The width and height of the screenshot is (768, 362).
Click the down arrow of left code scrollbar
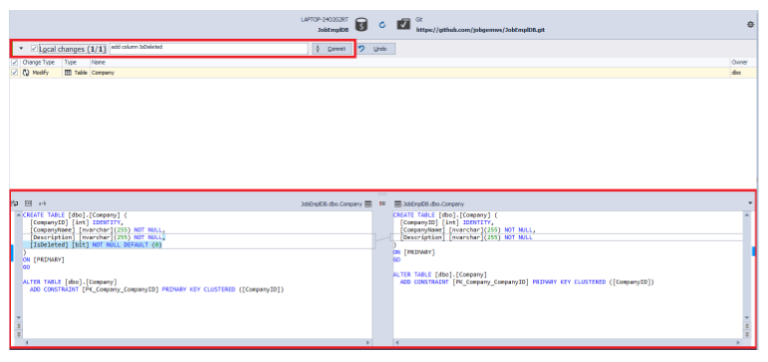(19, 318)
